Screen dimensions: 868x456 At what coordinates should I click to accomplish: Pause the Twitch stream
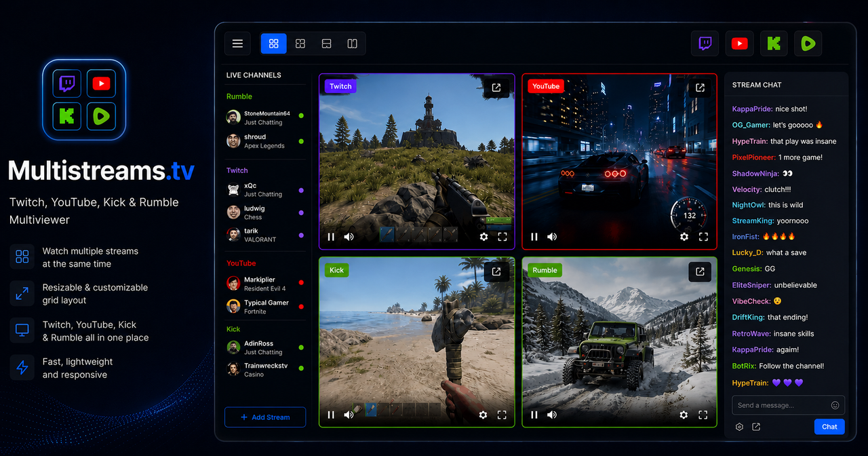(331, 237)
